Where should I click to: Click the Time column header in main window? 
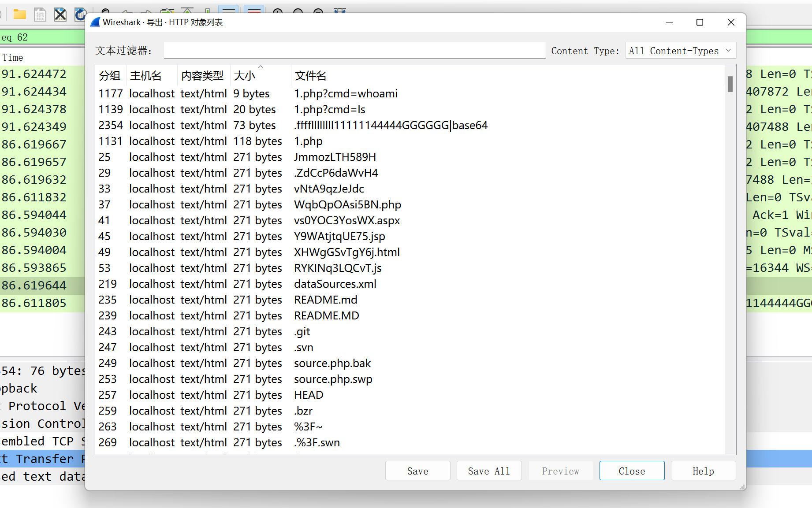(12, 57)
